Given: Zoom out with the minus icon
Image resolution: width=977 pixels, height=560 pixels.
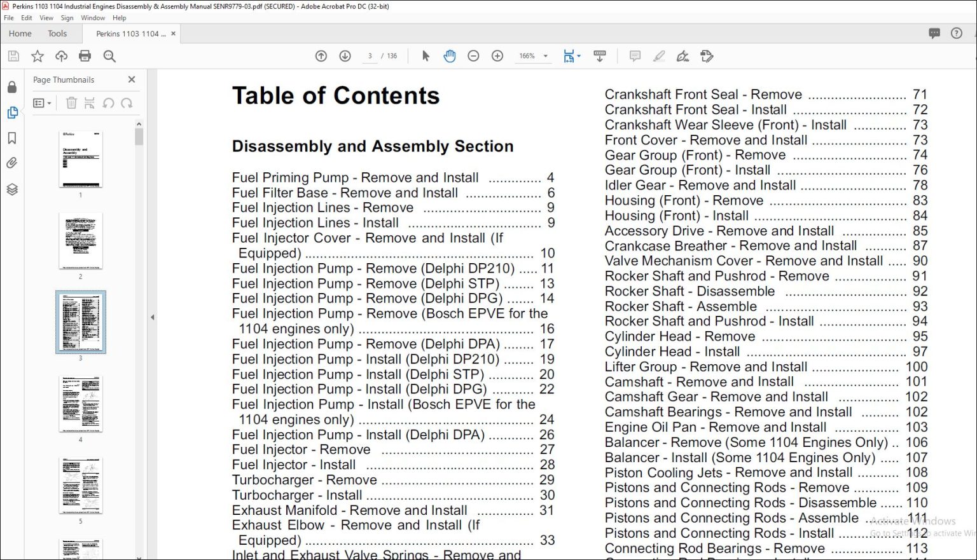Looking at the screenshot, I should point(473,56).
